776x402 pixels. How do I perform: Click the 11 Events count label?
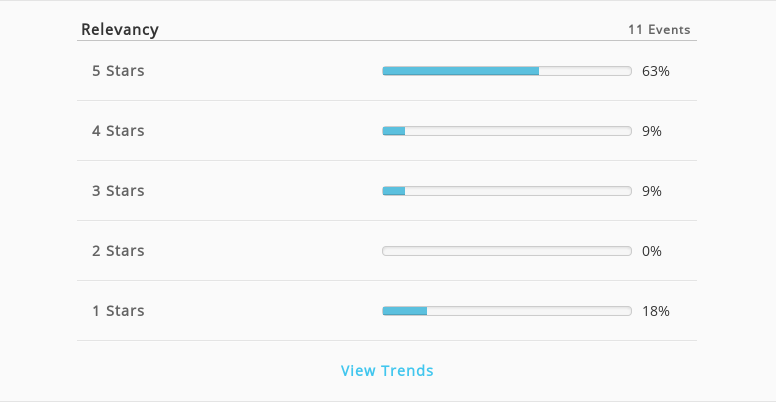[x=659, y=30]
